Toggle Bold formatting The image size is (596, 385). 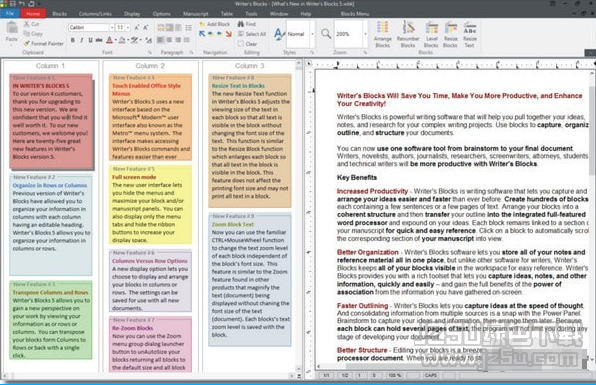73,40
